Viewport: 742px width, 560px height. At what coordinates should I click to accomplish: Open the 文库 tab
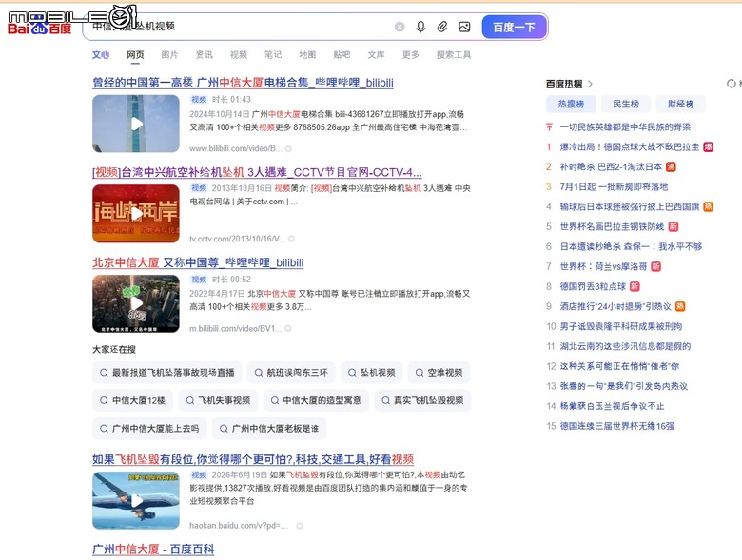[x=376, y=55]
